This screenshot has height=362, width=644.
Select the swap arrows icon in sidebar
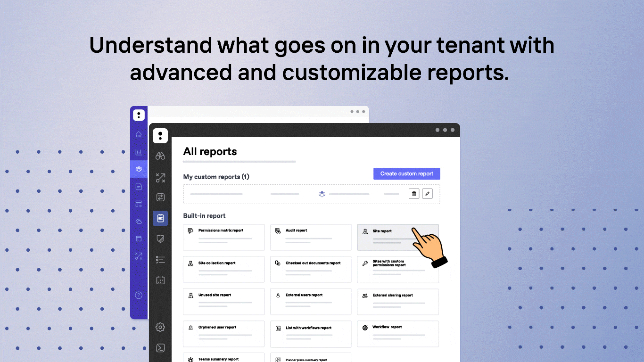[160, 197]
